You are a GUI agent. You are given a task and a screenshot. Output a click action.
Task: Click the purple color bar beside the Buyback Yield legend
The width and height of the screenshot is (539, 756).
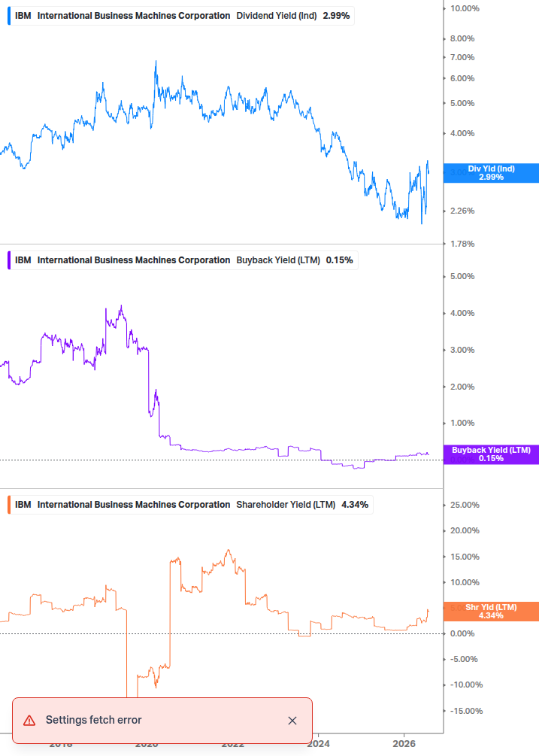(9, 260)
